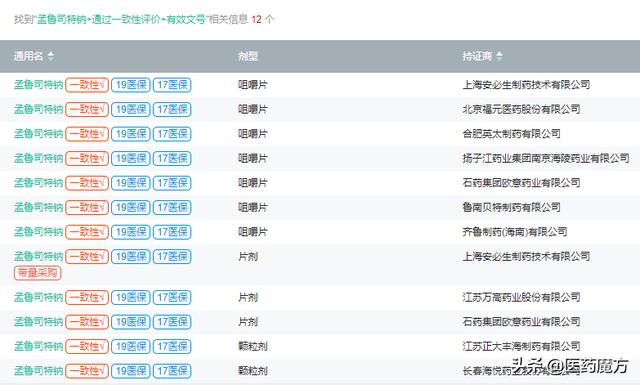The width and height of the screenshot is (640, 385).
Task: Click 17医保 tag in 长春海悦 row
Action: tap(172, 371)
